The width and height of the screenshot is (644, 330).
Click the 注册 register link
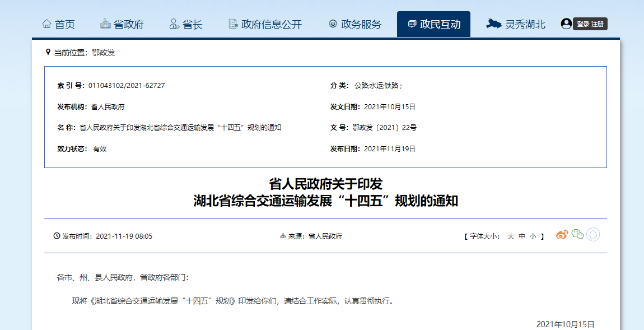pyautogui.click(x=598, y=24)
